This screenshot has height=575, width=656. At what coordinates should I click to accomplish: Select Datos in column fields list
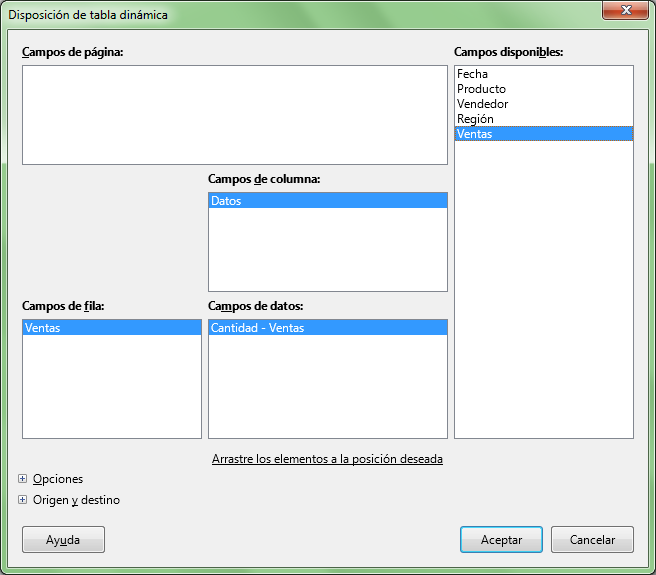[x=327, y=201]
